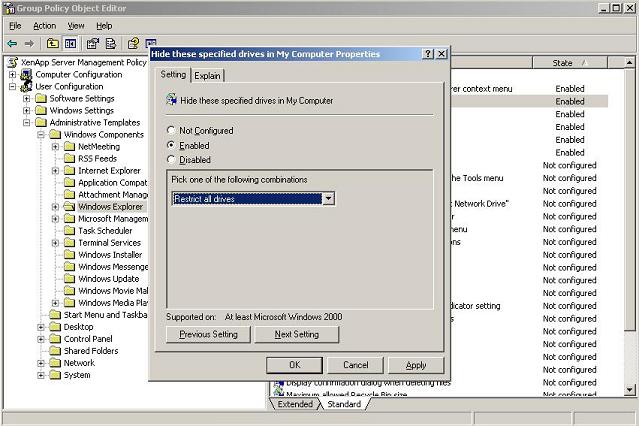Switch to the Extended view tab
639x426 pixels.
[295, 404]
